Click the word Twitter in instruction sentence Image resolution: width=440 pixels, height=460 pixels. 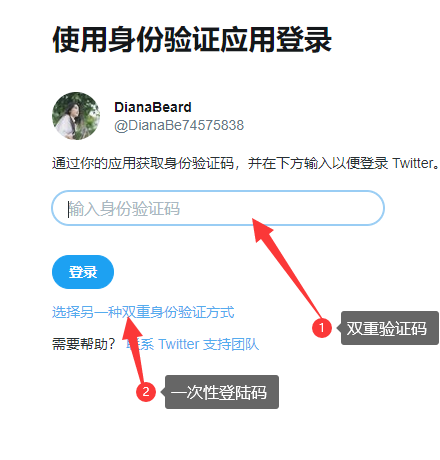click(x=413, y=163)
